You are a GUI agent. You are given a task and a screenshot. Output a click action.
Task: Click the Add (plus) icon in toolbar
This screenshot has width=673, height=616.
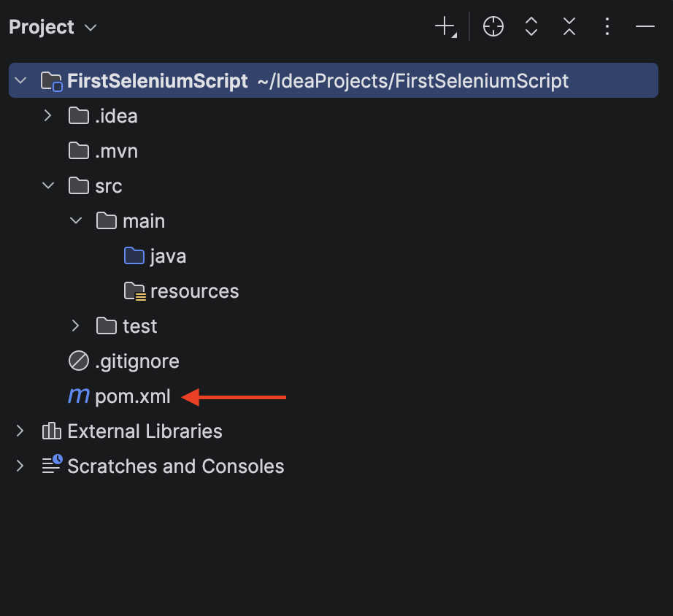[x=445, y=26]
